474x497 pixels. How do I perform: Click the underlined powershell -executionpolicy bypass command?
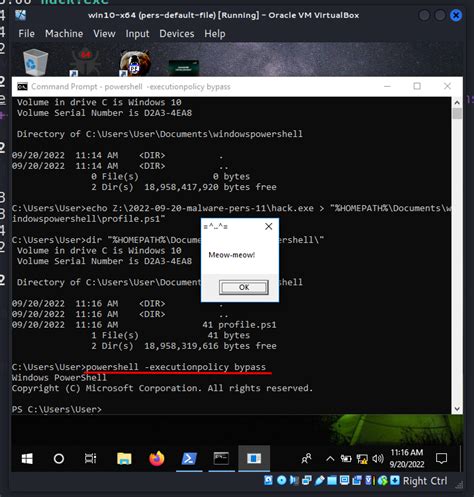point(176,367)
